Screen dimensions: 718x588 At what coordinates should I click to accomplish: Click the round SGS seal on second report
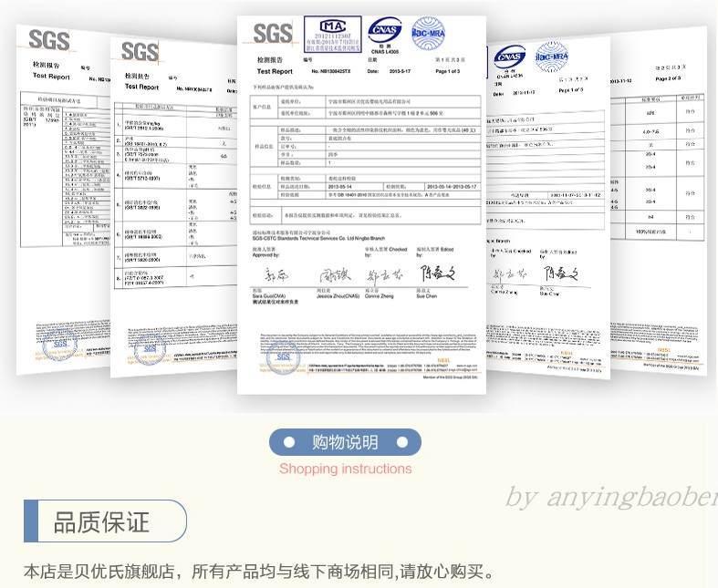point(151,349)
